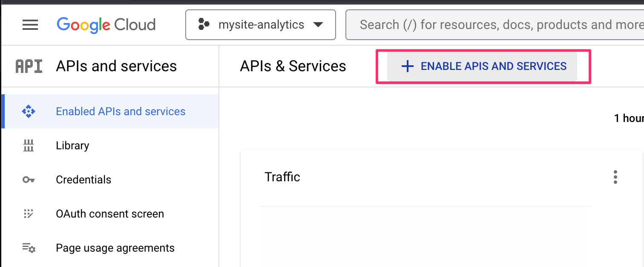Open the main navigation hamburger menu
644x267 pixels.
(x=30, y=25)
